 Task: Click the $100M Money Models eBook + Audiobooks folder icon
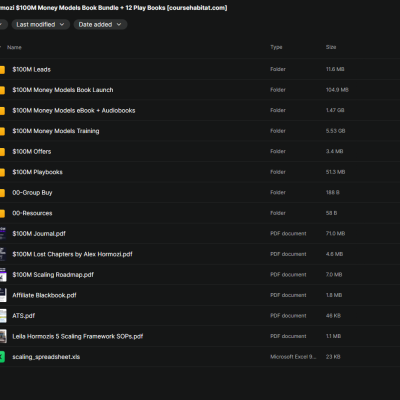(x=2, y=111)
